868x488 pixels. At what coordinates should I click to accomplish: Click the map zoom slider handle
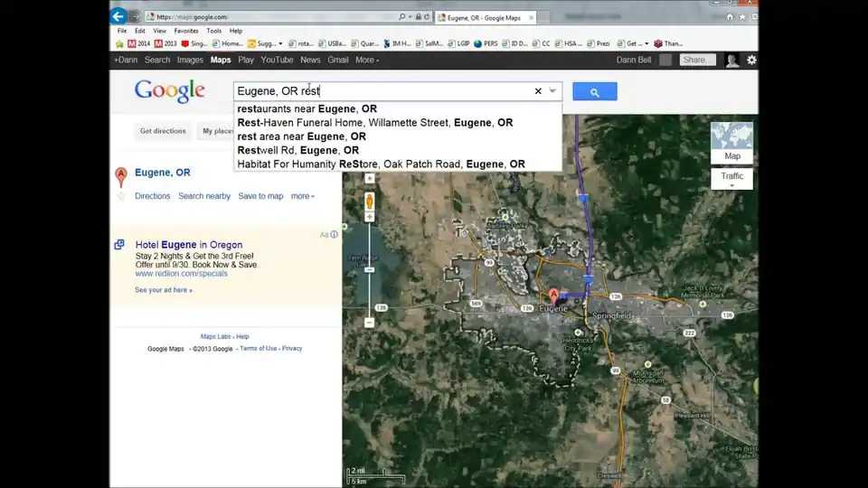(x=369, y=270)
